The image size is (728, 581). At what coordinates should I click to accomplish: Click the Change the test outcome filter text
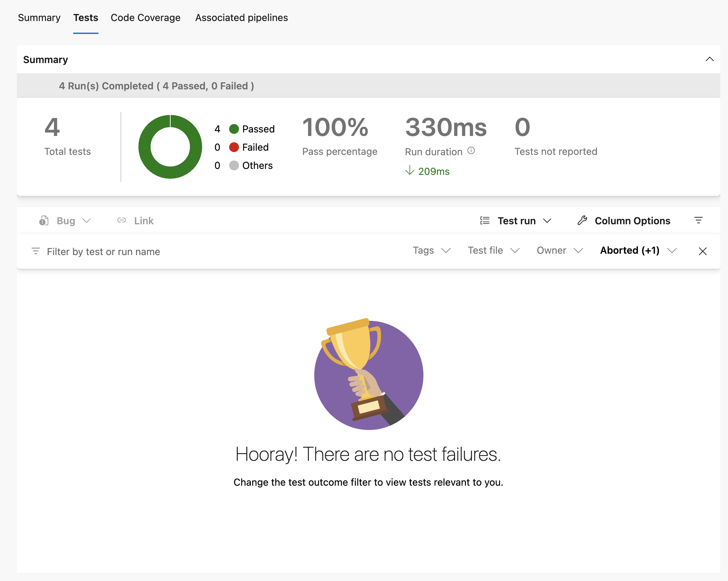pos(368,483)
